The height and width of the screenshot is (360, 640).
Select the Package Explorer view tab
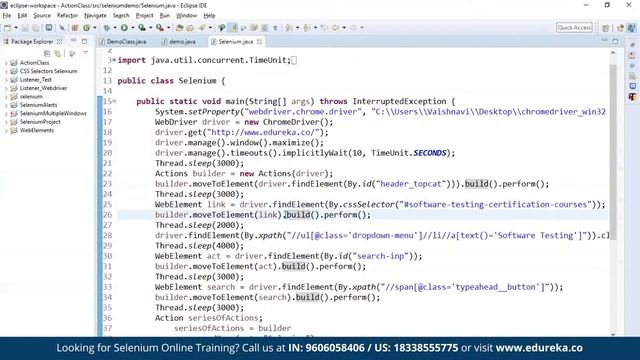[32, 42]
